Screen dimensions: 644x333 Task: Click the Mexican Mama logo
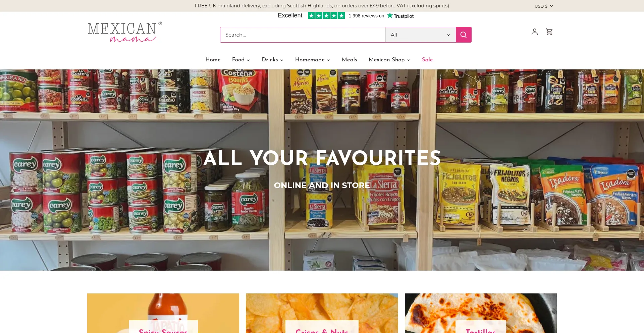(x=125, y=32)
